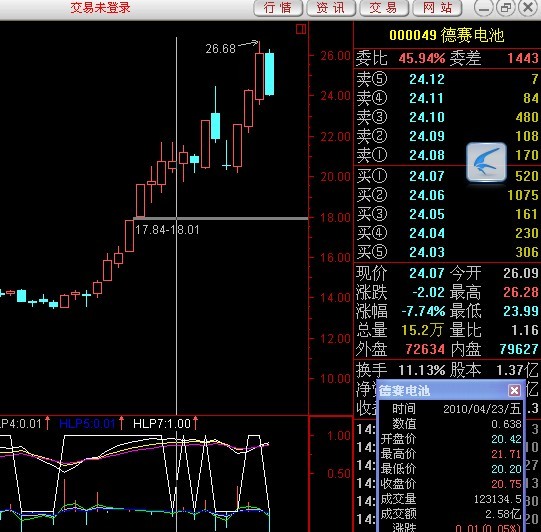The height and width of the screenshot is (532, 541).
Task: Click the 涨跌 value -2.02
Action: (428, 292)
